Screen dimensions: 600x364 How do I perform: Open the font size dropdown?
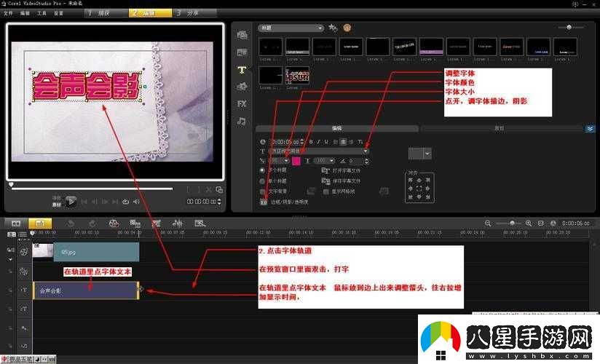tap(286, 161)
